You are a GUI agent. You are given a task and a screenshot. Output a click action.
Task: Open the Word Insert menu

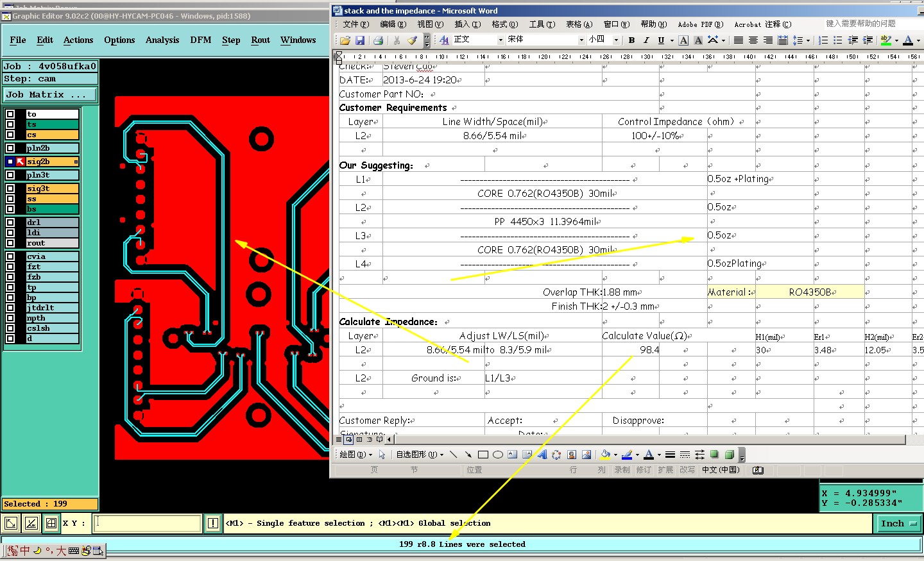(x=467, y=24)
